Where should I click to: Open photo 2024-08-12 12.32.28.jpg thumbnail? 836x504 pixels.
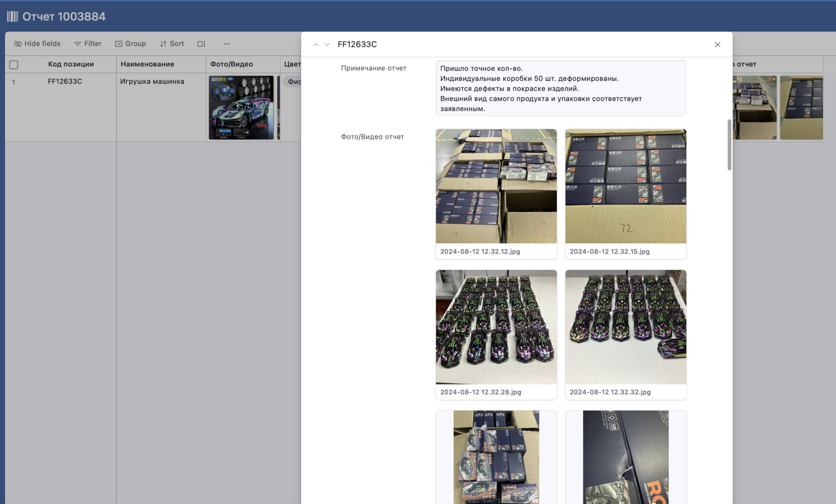click(x=496, y=327)
